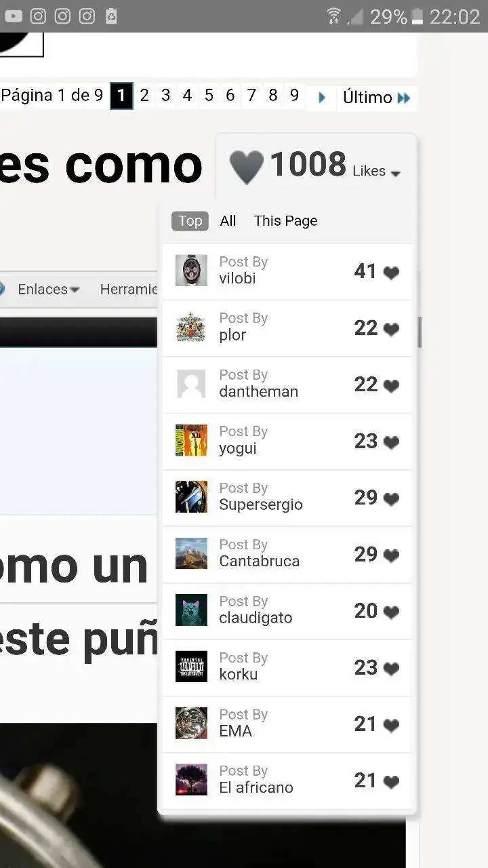
Task: Open post by vilobi
Action: tap(287, 271)
